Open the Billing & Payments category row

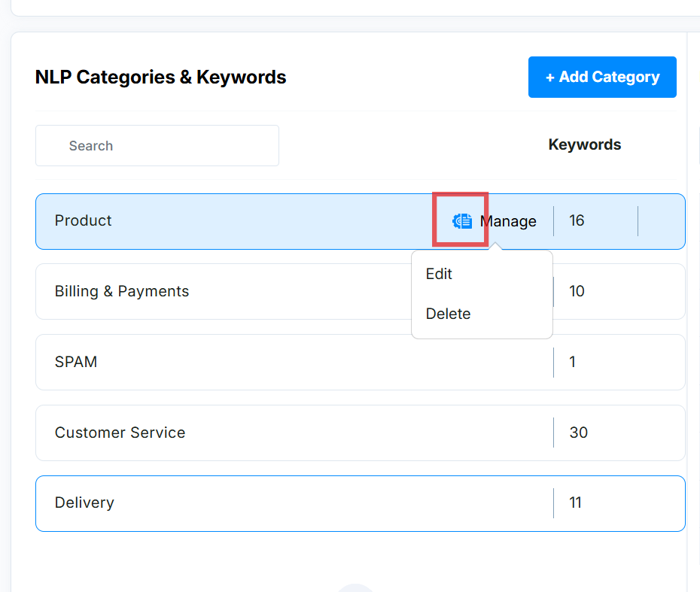point(122,291)
